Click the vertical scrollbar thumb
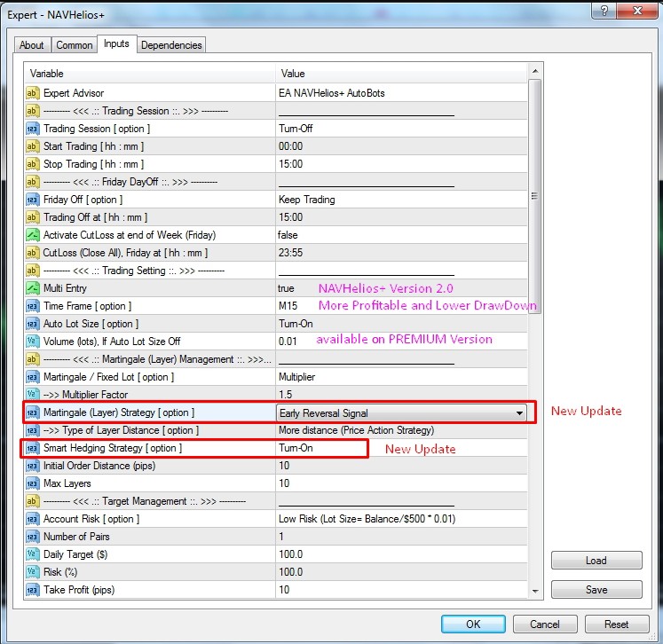Viewport: 663px width, 644px height. [535, 196]
